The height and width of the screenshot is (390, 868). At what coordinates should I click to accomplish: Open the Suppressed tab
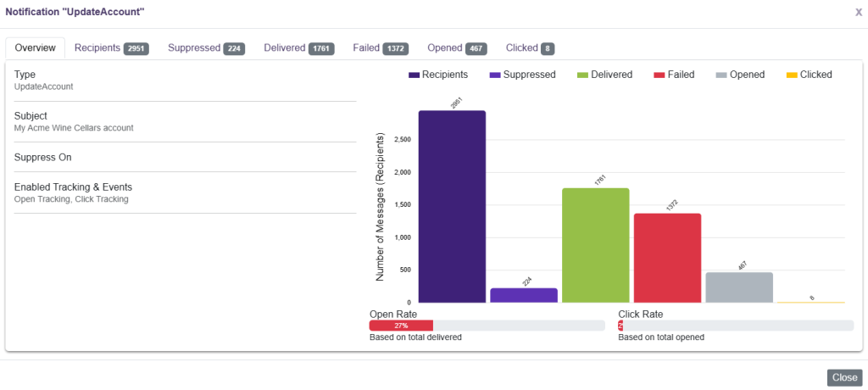[206, 48]
